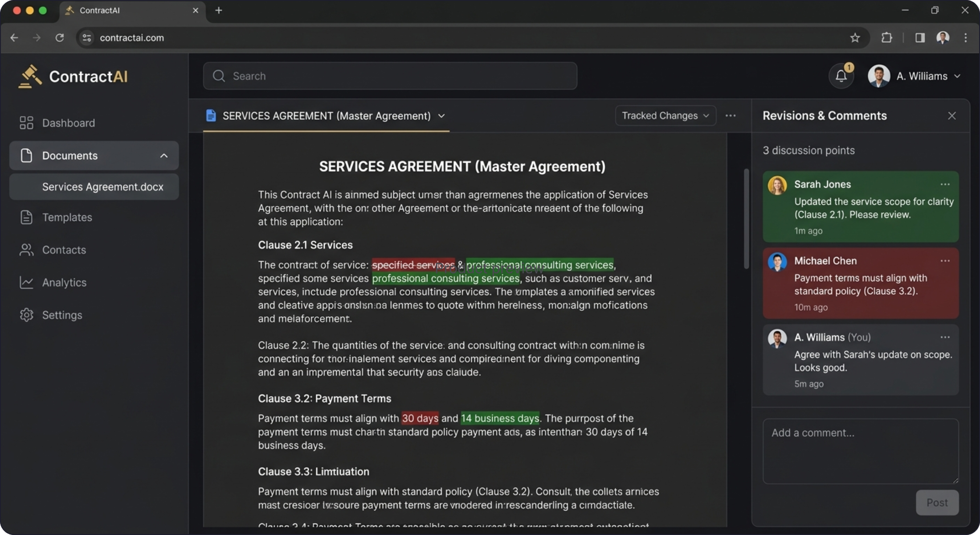Select the Templates section
Image resolution: width=980 pixels, height=535 pixels.
(x=67, y=218)
